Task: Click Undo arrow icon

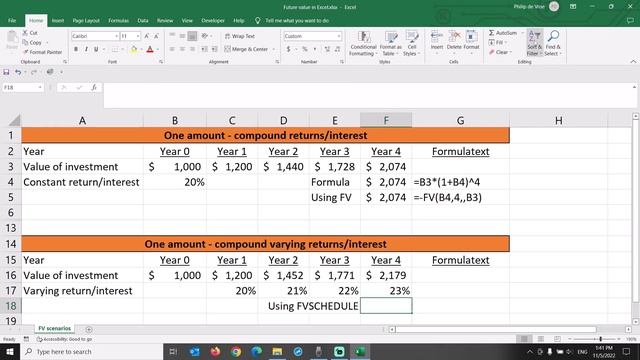Action: coord(18,72)
